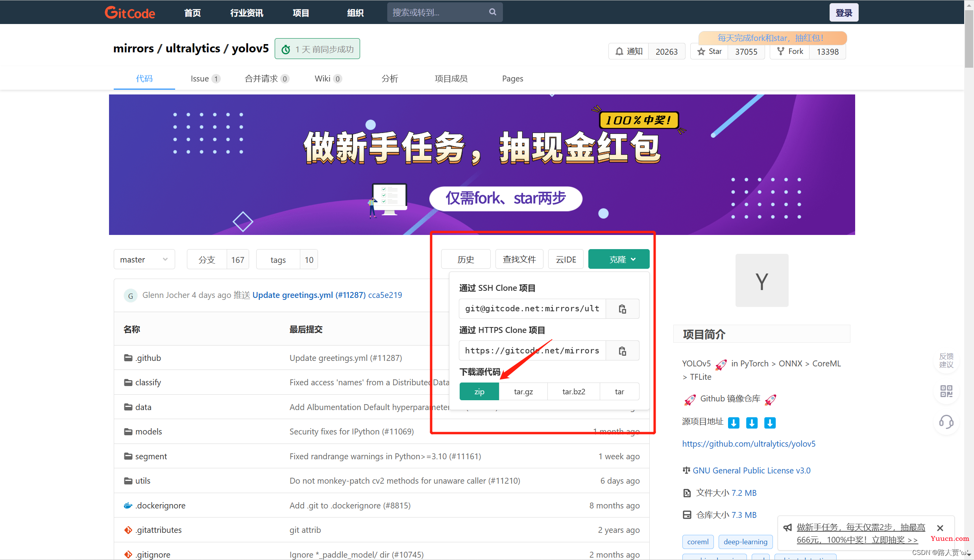Open the Pages tab

pyautogui.click(x=512, y=79)
